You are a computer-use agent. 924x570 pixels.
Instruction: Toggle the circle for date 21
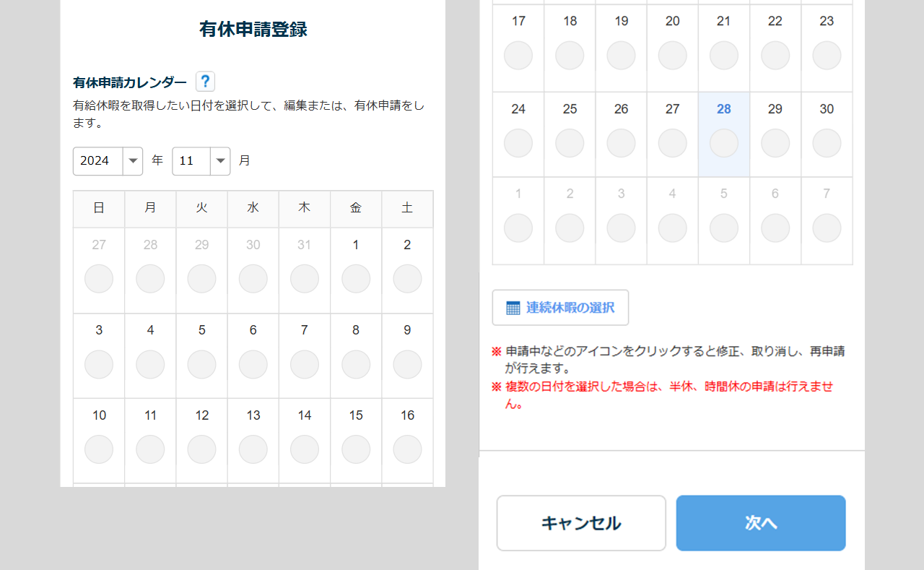724,56
